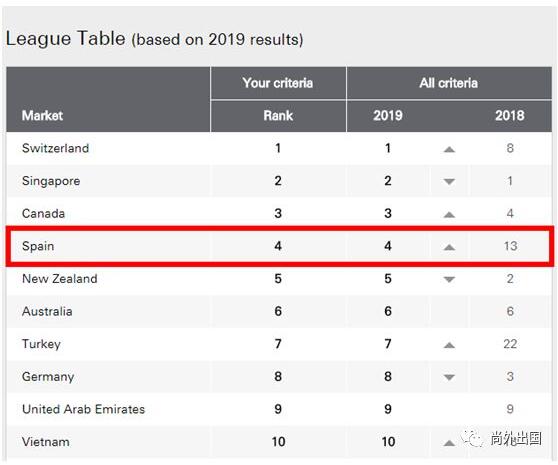Click the up arrow in Canada row
The image size is (558, 465).
point(449,215)
